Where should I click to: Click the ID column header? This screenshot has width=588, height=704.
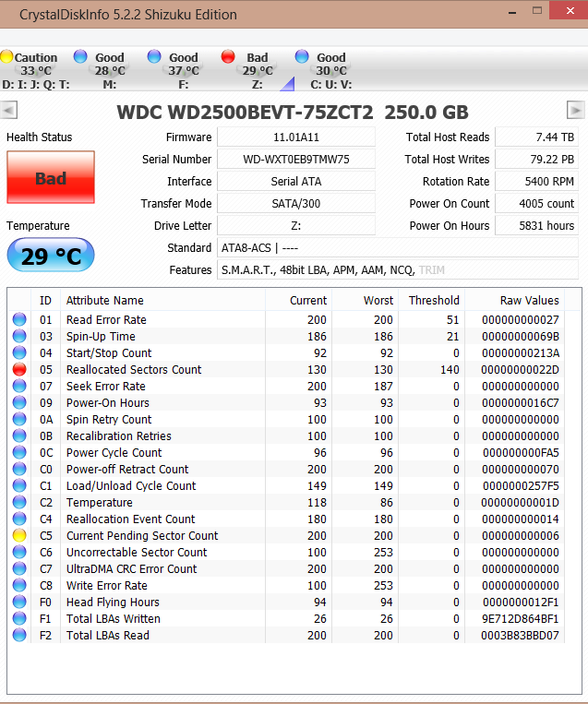point(45,300)
